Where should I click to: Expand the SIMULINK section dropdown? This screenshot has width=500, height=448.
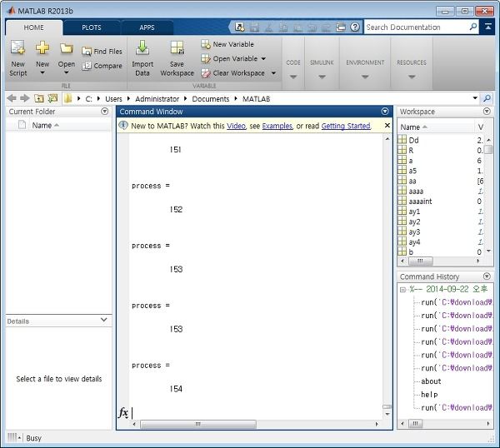pyautogui.click(x=322, y=77)
